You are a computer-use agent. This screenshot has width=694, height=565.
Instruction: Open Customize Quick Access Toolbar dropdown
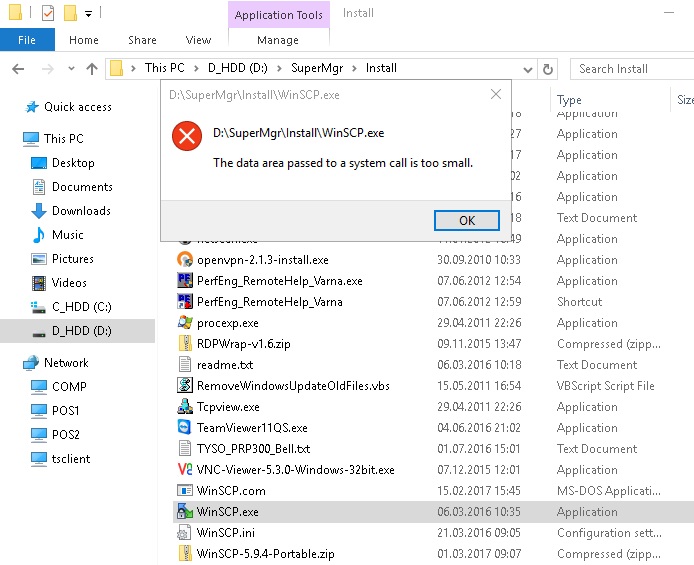tap(89, 14)
